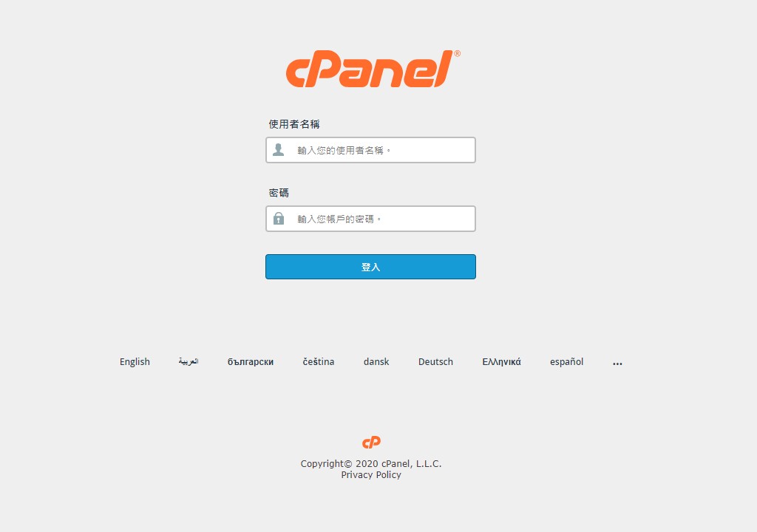Click the blue 登入 login button
Viewport: 757px width, 532px height.
(371, 267)
